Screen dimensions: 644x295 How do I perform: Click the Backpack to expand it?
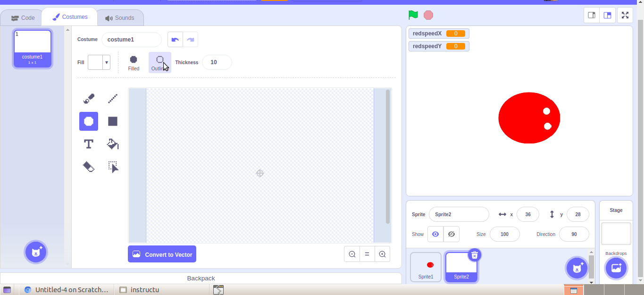pyautogui.click(x=201, y=278)
